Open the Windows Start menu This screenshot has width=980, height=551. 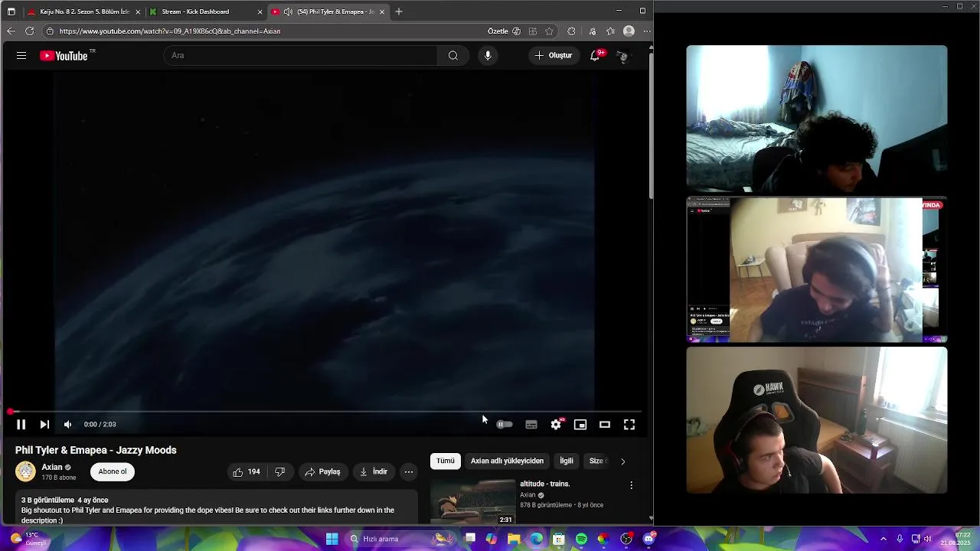[332, 539]
